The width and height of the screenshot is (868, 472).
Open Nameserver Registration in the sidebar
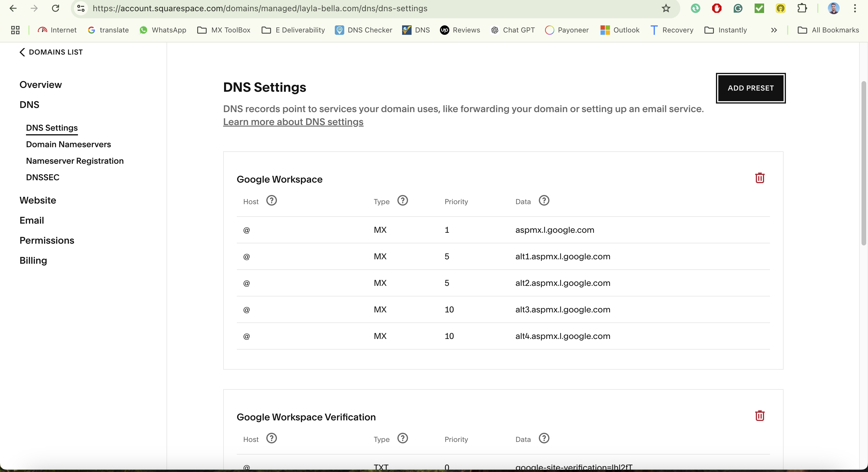point(75,161)
